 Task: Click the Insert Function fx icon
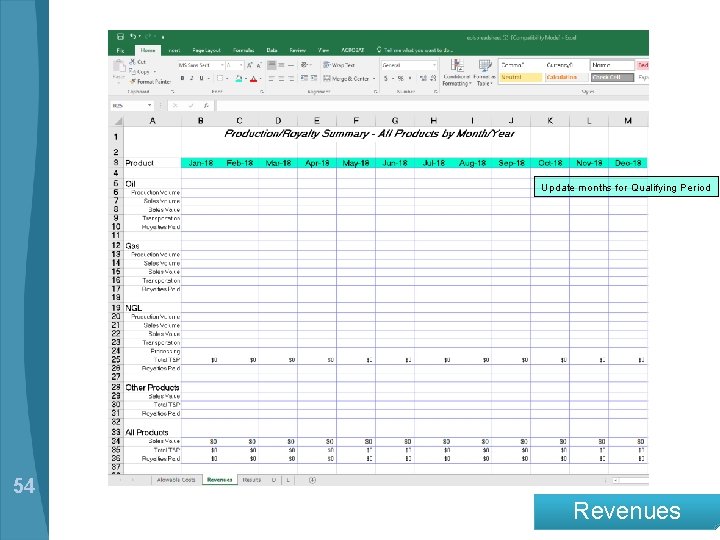(x=207, y=106)
